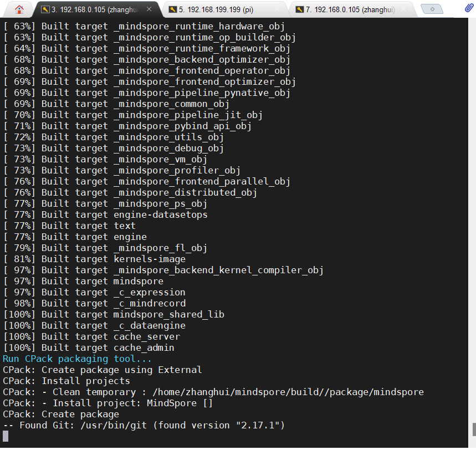The height and width of the screenshot is (450, 476).
Task: Click the terminal vertical scrollbar thumb
Action: (x=474, y=429)
